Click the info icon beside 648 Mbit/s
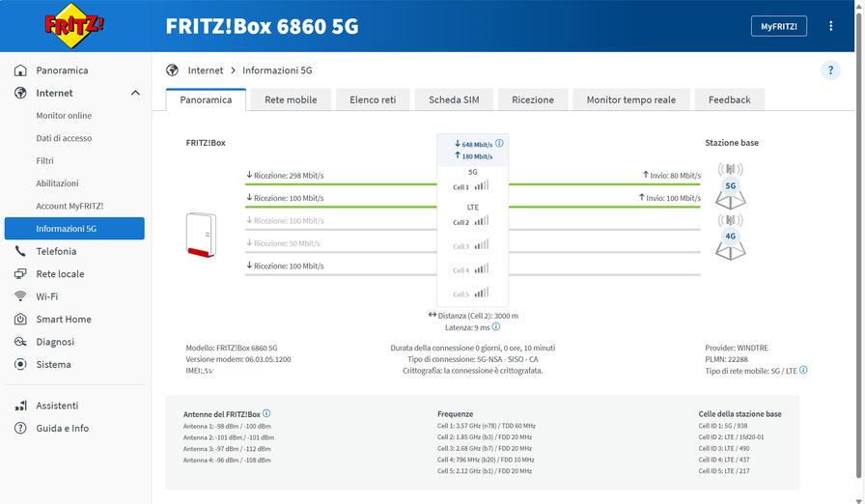 pos(499,143)
